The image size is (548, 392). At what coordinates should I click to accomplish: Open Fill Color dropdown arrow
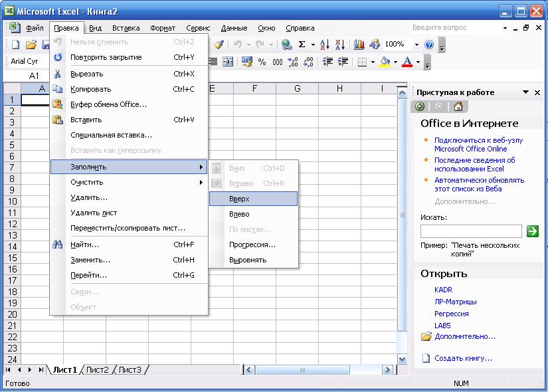pyautogui.click(x=395, y=62)
